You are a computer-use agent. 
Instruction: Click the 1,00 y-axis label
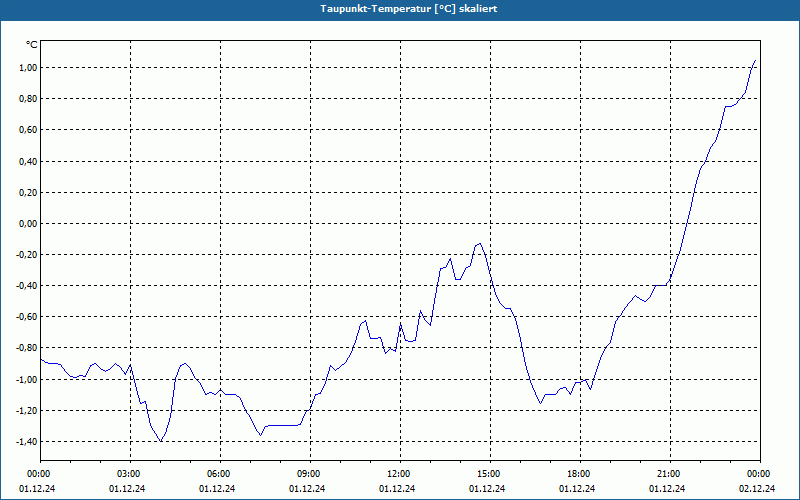[x=29, y=68]
